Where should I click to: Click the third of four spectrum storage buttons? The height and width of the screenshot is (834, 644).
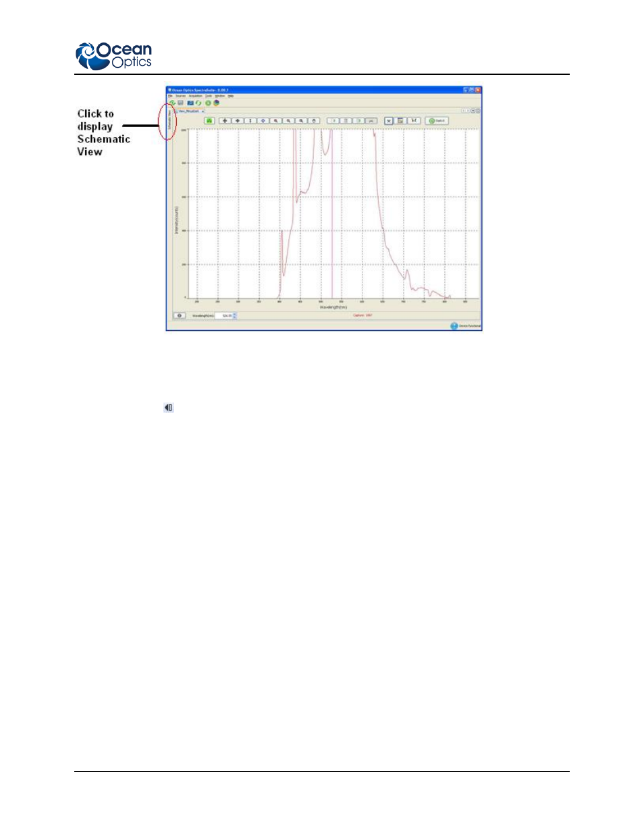(x=358, y=121)
